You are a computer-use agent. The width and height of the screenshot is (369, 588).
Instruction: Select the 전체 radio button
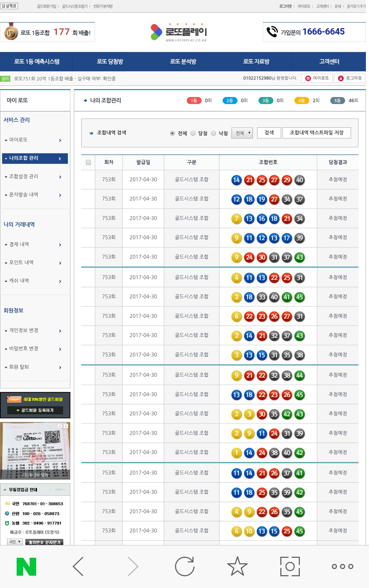[172, 133]
